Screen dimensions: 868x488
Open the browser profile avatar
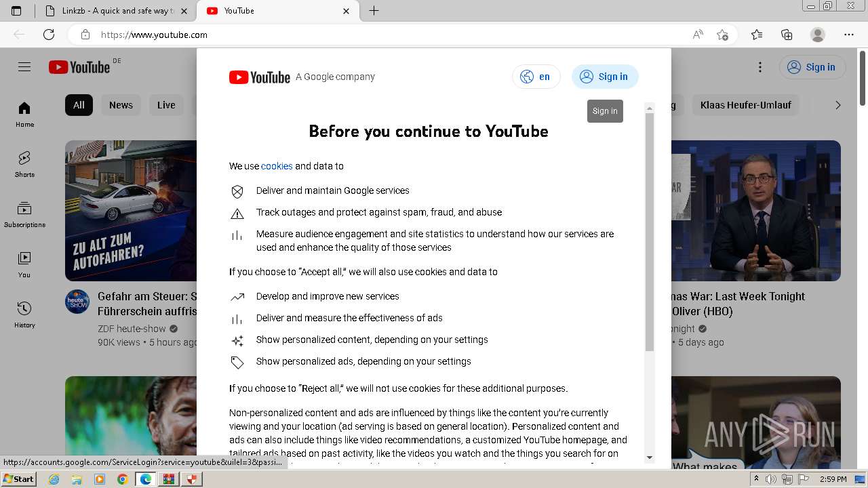click(x=818, y=35)
